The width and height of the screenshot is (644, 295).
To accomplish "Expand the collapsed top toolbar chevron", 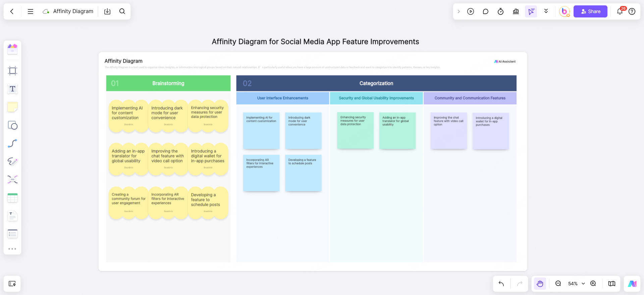I will point(459,11).
